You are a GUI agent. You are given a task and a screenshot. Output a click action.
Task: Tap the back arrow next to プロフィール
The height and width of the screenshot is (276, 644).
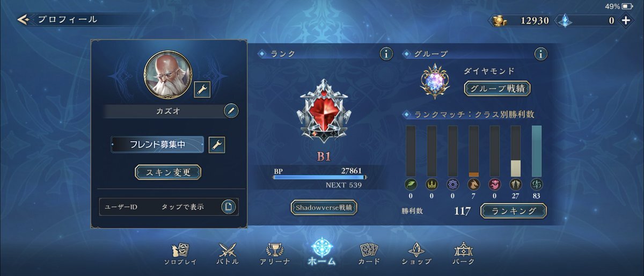click(x=23, y=20)
